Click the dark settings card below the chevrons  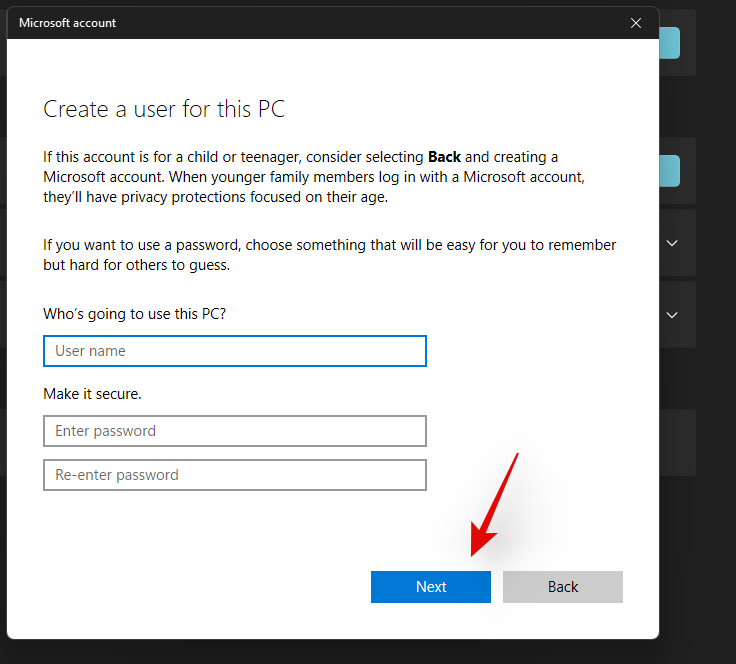(678, 441)
